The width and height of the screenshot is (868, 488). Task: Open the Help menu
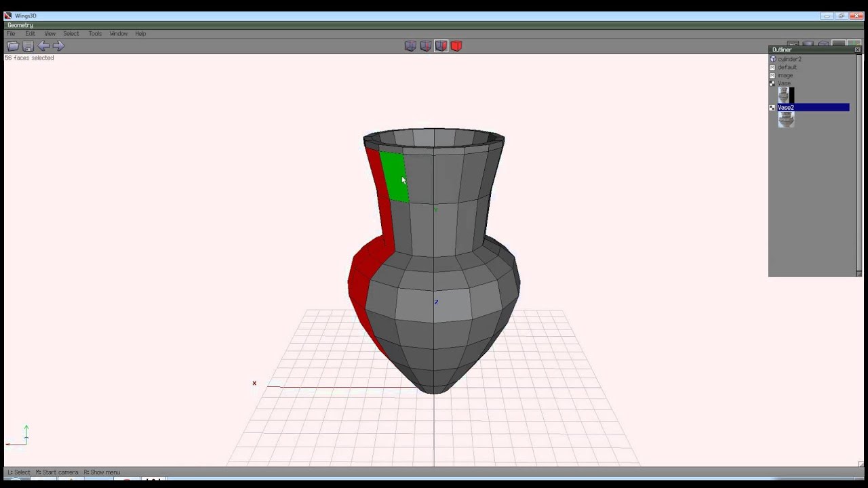(140, 33)
